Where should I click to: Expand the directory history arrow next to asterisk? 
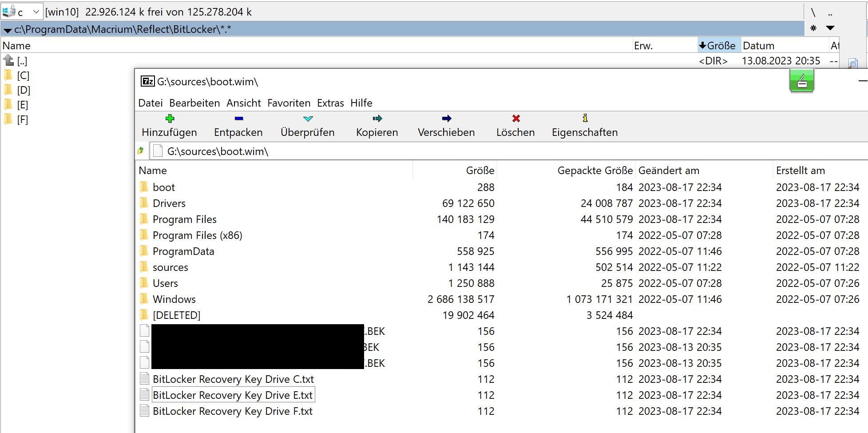[830, 28]
